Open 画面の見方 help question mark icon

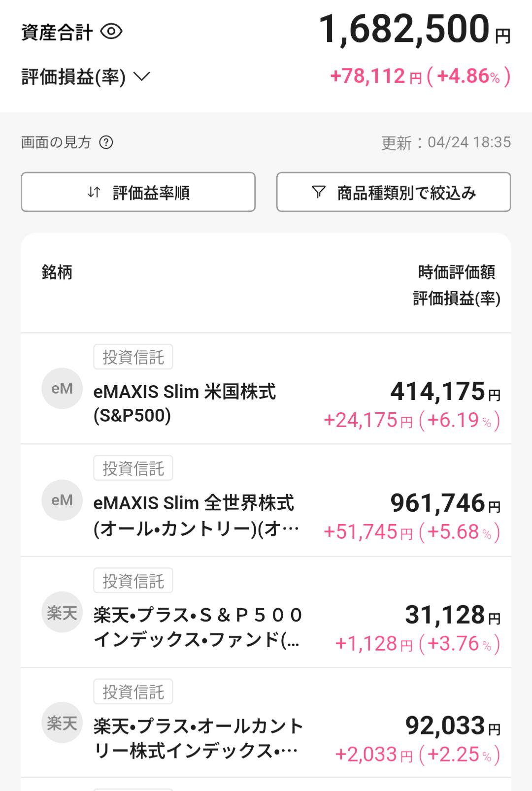[x=106, y=142]
